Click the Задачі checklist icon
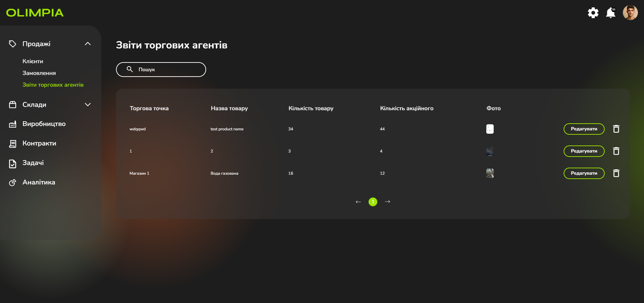 click(x=12, y=164)
